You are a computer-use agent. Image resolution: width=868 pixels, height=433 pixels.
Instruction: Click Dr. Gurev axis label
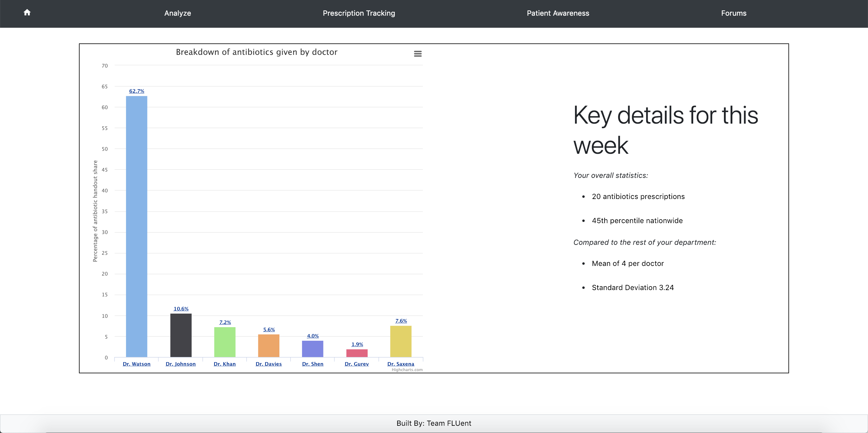click(357, 364)
